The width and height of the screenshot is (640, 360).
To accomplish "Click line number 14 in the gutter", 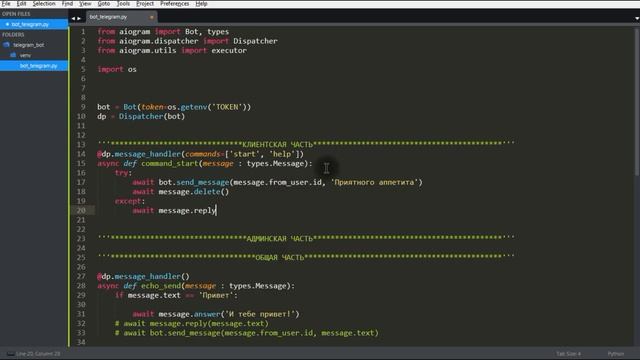I will [81, 154].
